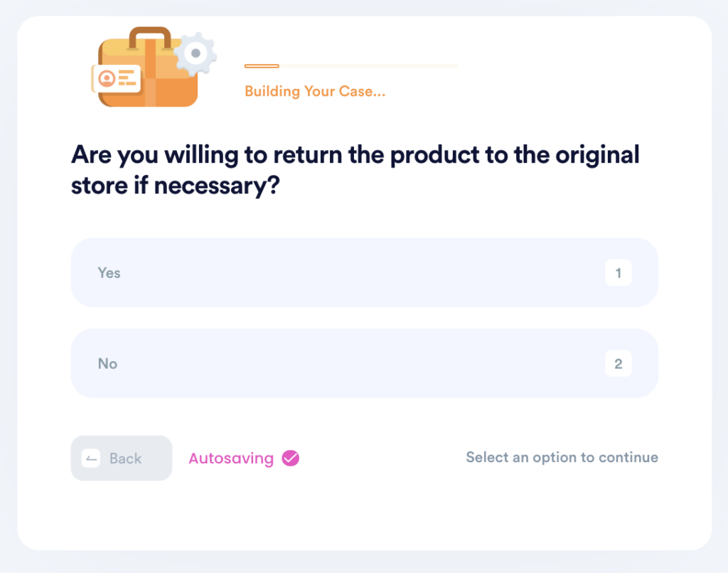Choose Yes to agree to return the product

coord(364,272)
